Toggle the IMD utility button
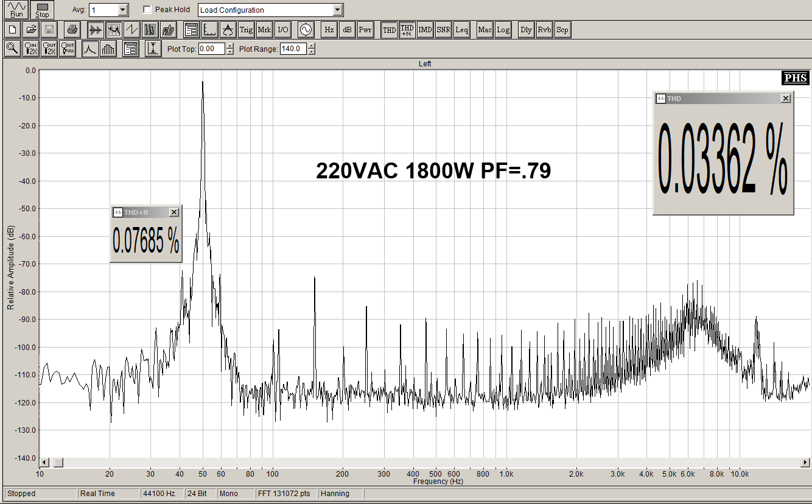812x504 pixels. (425, 29)
